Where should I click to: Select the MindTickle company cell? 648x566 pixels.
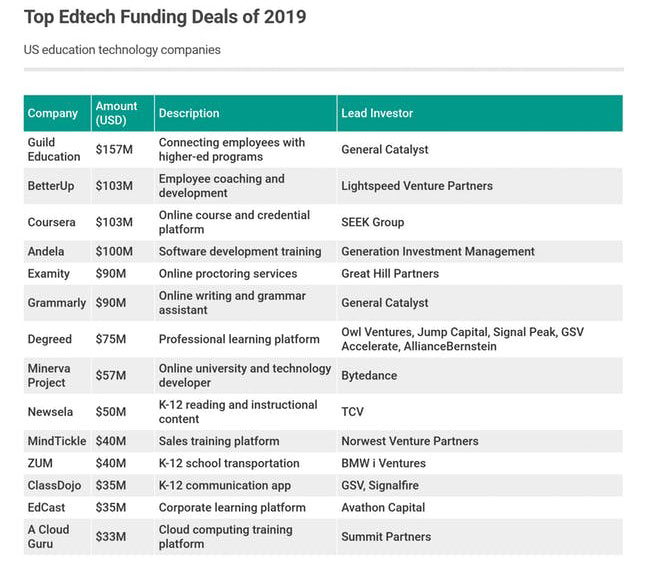pos(57,441)
